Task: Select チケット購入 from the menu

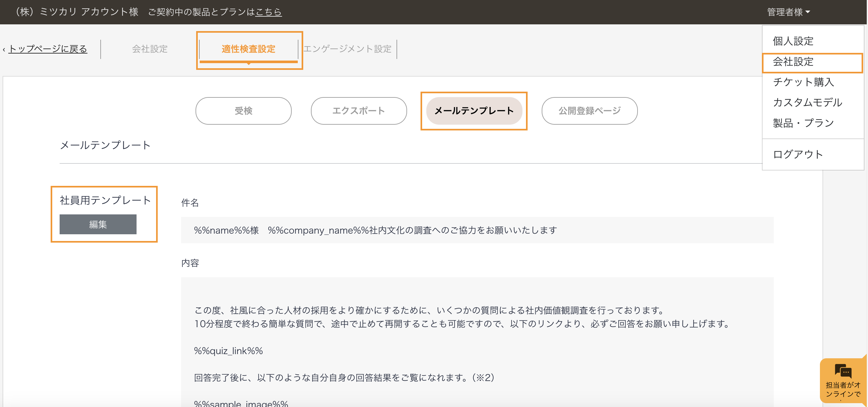Action: (803, 82)
